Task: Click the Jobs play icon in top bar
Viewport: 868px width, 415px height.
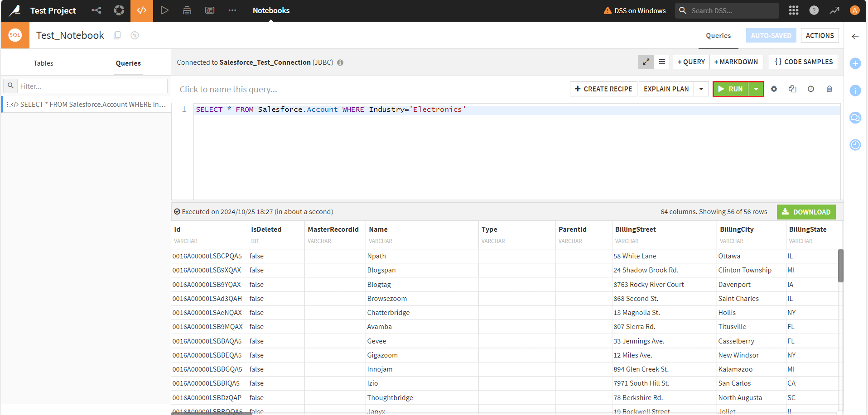Action: point(164,10)
